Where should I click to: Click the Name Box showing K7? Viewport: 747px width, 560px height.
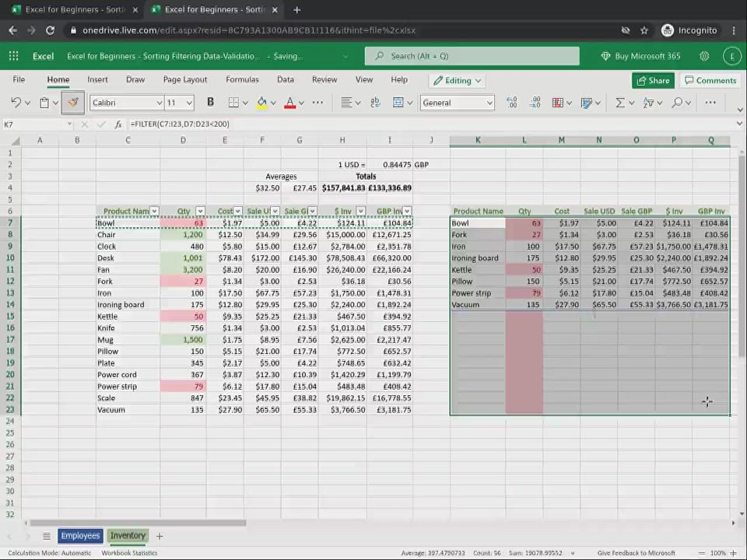coord(37,124)
